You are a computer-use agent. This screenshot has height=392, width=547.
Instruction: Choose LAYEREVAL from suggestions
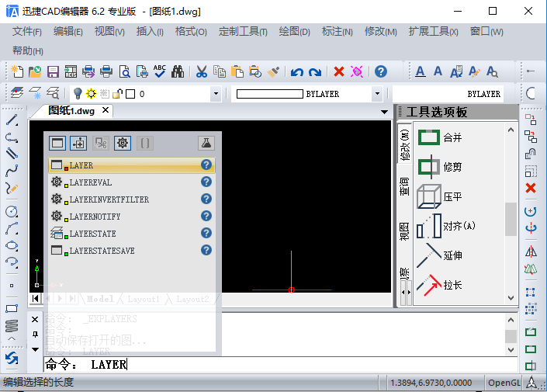pyautogui.click(x=132, y=182)
